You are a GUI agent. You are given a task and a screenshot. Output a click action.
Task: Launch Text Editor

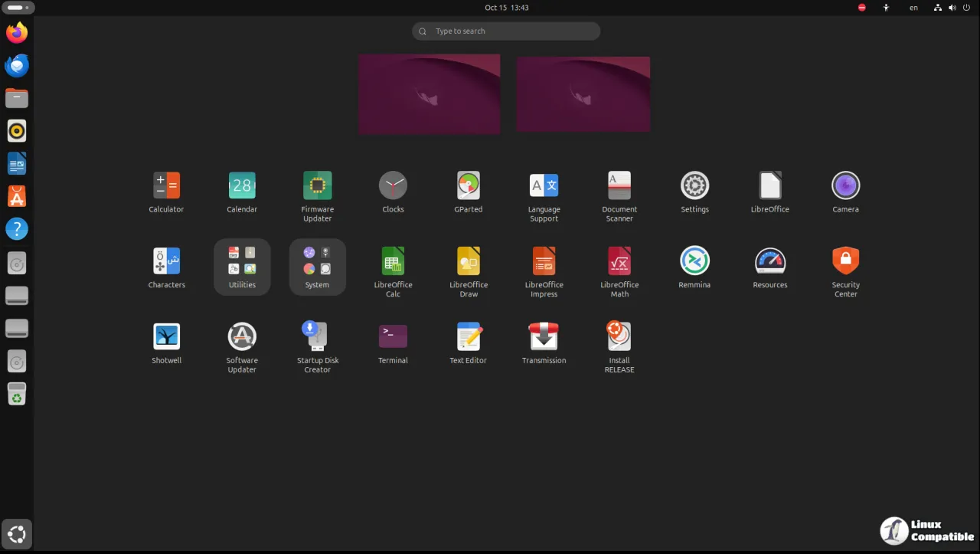coord(469,336)
